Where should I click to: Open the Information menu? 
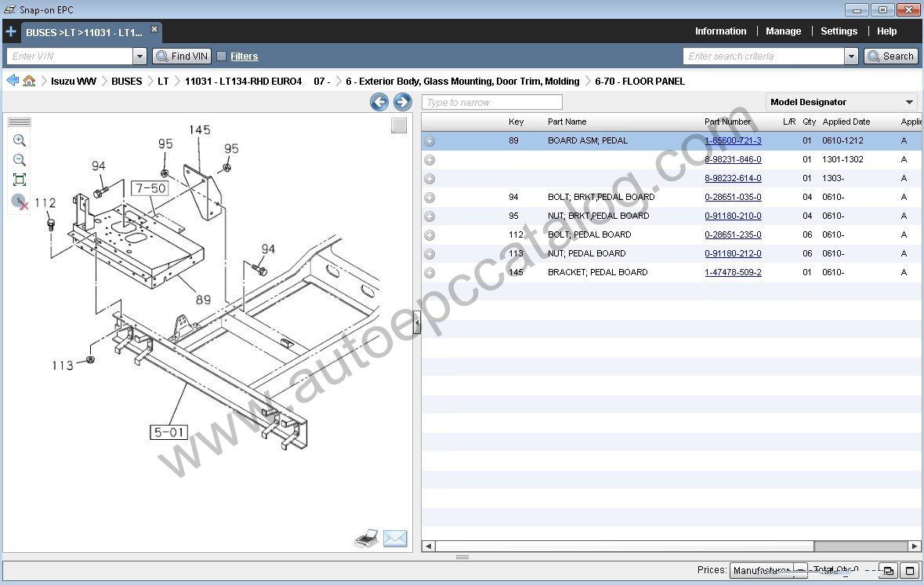click(x=721, y=31)
